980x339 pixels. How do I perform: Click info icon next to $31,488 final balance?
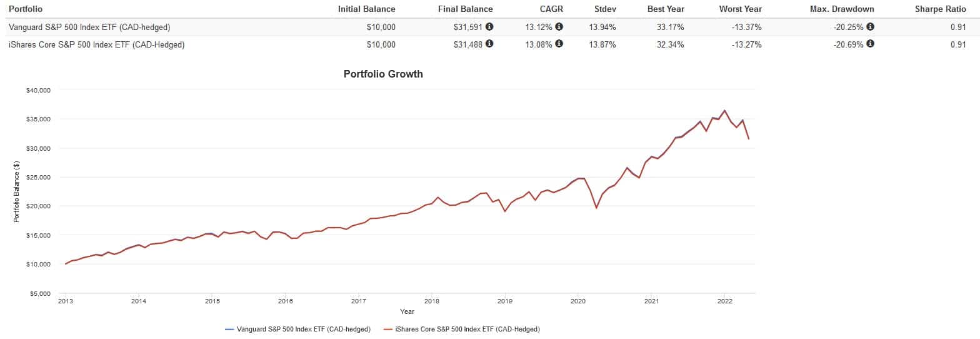(489, 44)
